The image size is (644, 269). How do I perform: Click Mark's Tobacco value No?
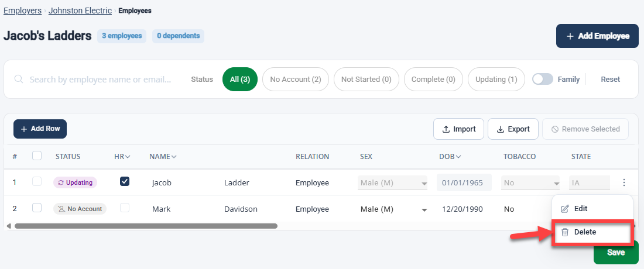(509, 209)
